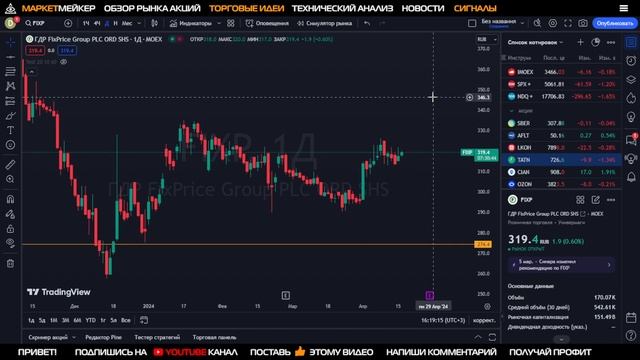Open the calendar panel on the right sidebar
Viewport: 640px width, 360px height.
[x=631, y=317]
